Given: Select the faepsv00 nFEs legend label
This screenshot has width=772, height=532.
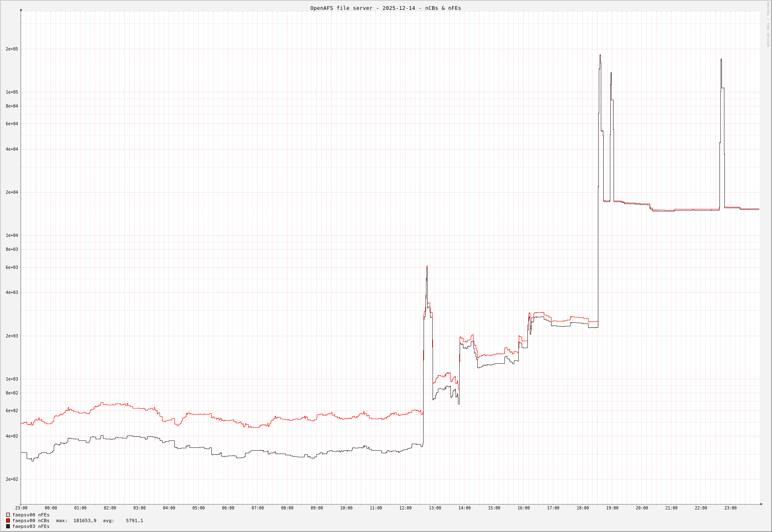Looking at the screenshot, I should (31, 515).
